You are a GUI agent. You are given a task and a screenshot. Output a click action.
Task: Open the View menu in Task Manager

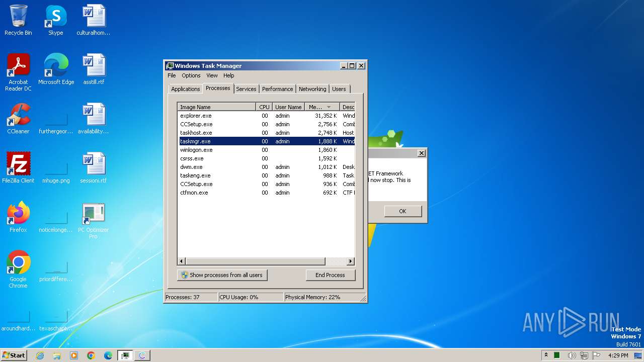click(x=212, y=75)
